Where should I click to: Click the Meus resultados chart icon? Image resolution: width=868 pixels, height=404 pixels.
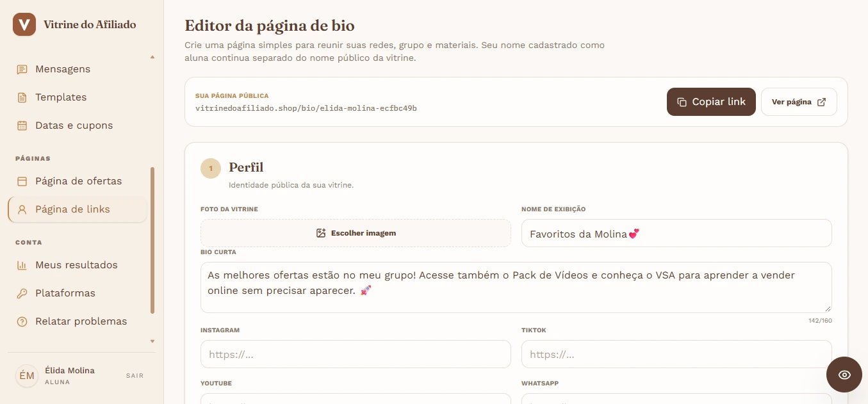click(x=22, y=265)
